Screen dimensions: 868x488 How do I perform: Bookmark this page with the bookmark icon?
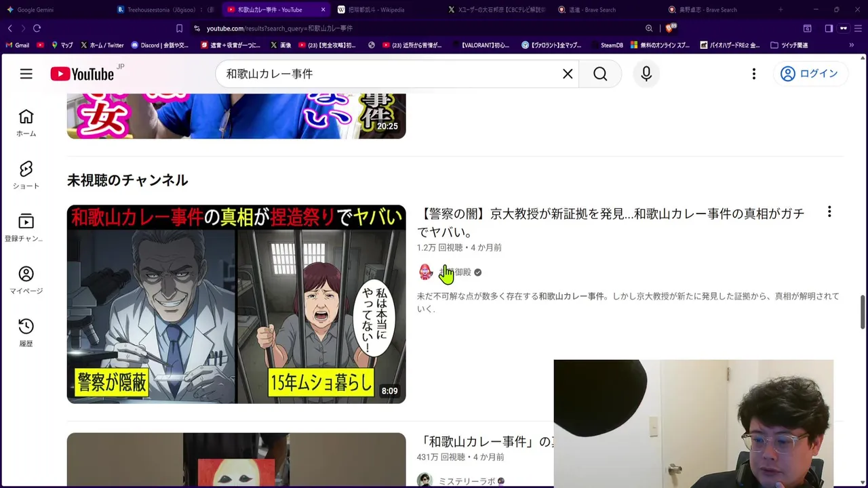point(179,28)
